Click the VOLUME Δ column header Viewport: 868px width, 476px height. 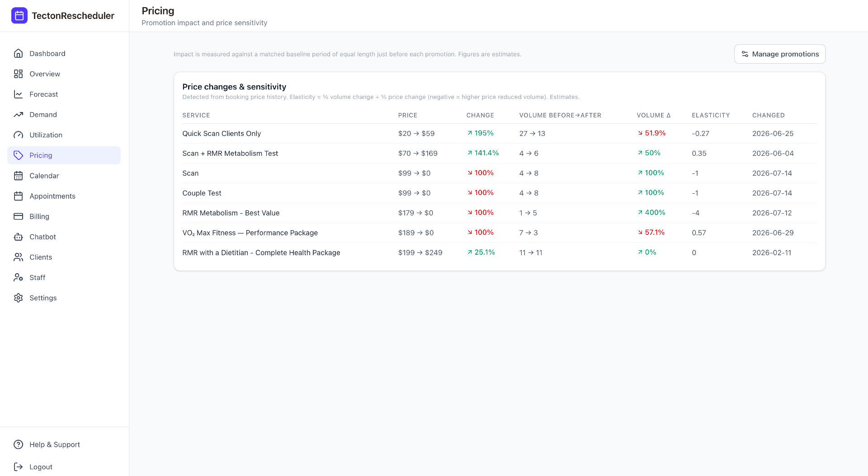pos(653,115)
